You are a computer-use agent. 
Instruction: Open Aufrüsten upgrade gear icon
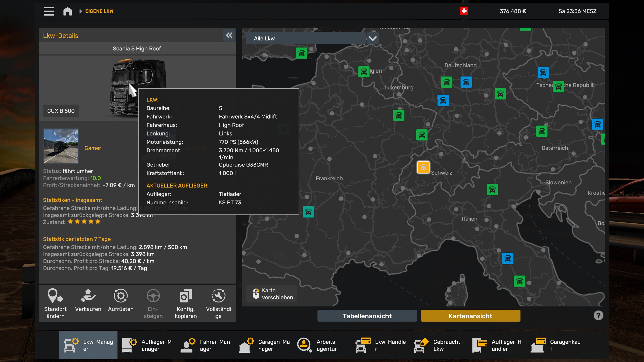click(121, 296)
